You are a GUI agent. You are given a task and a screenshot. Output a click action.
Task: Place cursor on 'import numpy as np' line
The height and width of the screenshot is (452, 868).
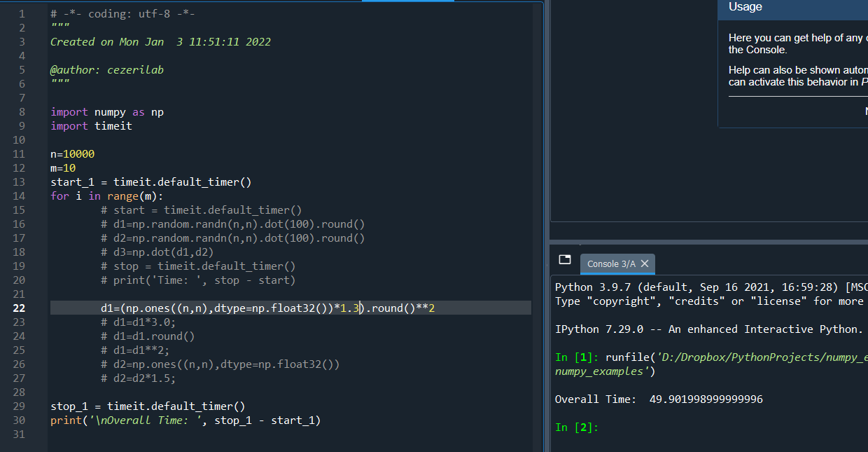click(x=107, y=112)
